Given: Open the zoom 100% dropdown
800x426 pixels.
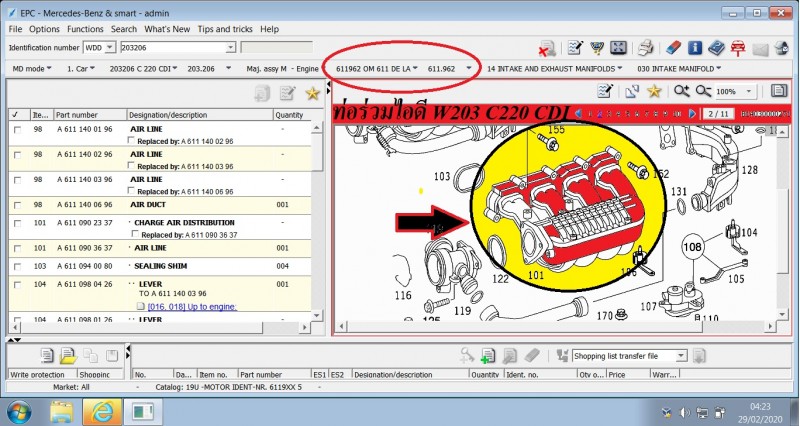Looking at the screenshot, I should click(748, 91).
